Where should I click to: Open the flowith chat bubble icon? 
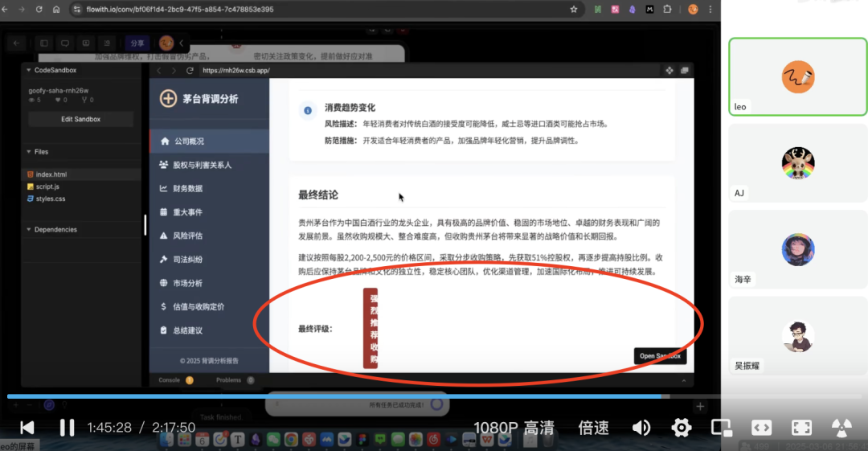point(65,43)
